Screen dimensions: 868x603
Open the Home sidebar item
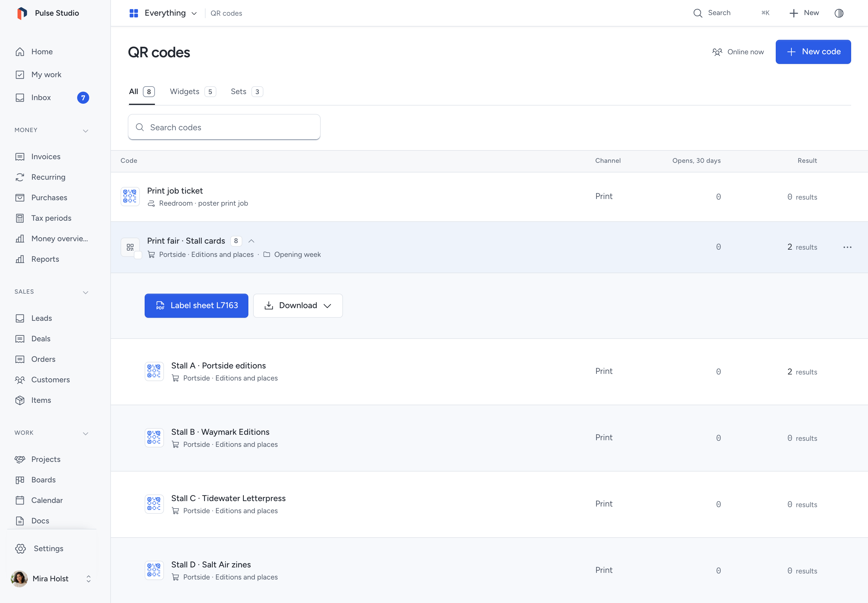pyautogui.click(x=52, y=52)
